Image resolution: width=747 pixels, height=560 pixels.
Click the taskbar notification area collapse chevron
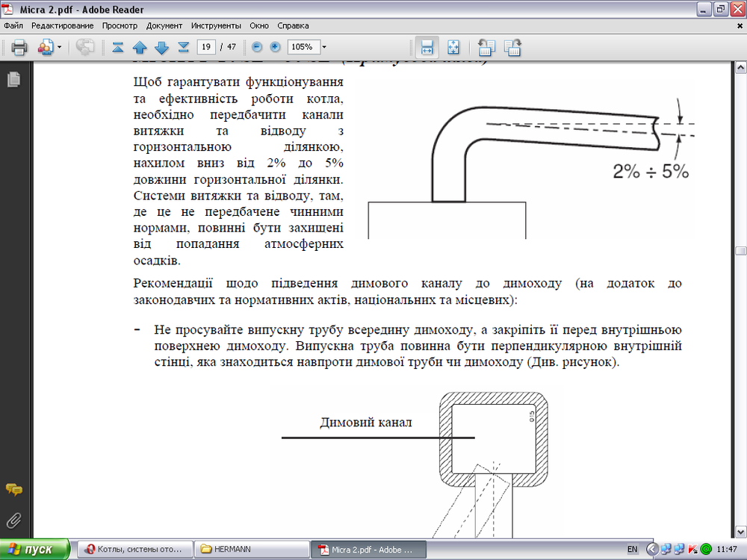pyautogui.click(x=652, y=549)
